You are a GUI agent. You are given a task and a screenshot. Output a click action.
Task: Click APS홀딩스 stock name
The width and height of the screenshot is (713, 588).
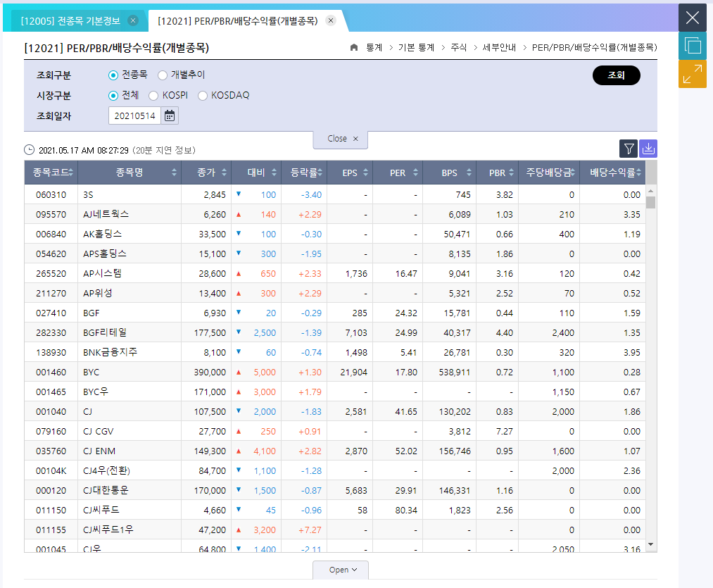pyautogui.click(x=105, y=254)
